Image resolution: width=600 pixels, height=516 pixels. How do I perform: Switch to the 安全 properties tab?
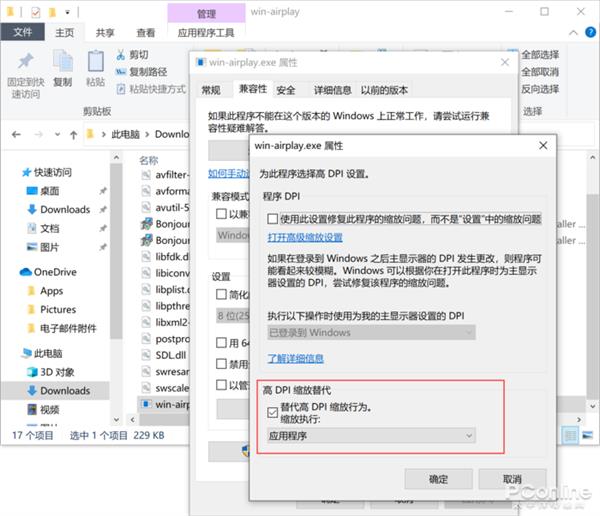coord(286,90)
